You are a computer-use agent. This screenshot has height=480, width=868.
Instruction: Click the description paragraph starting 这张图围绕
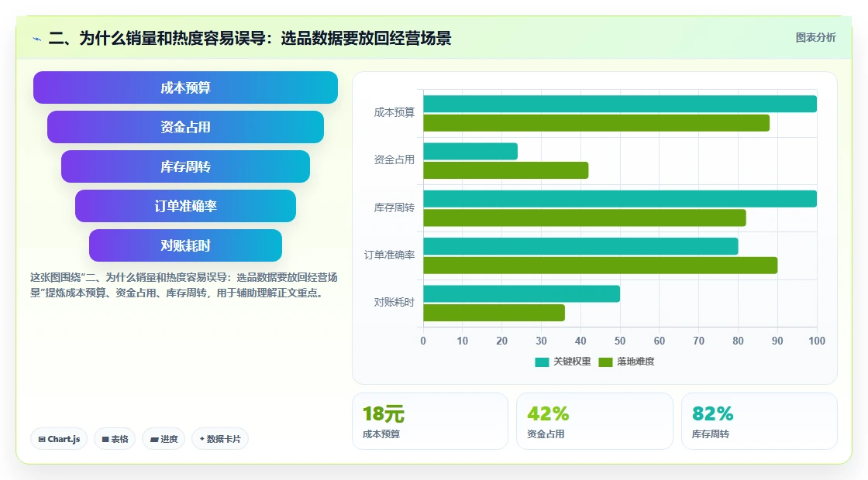[x=184, y=286]
